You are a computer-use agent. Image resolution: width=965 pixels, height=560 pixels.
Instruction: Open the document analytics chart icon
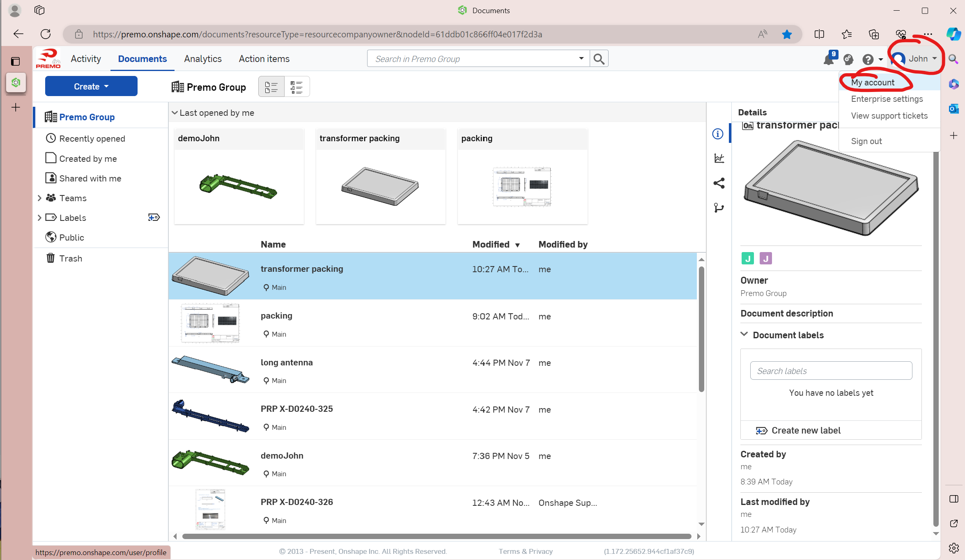tap(719, 158)
